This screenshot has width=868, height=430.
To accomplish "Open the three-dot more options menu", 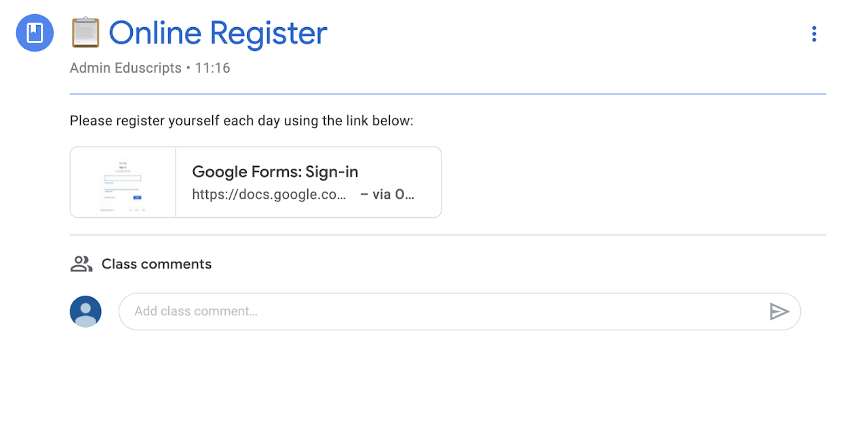I will (x=814, y=34).
